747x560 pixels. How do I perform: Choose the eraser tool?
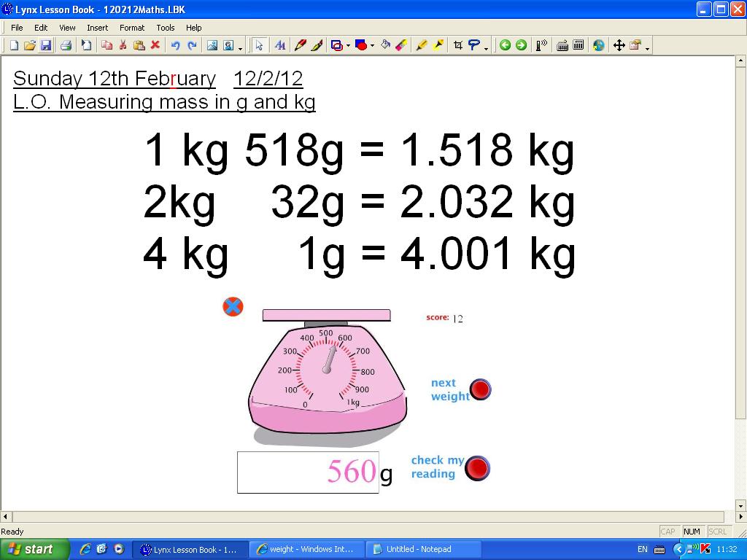402,45
